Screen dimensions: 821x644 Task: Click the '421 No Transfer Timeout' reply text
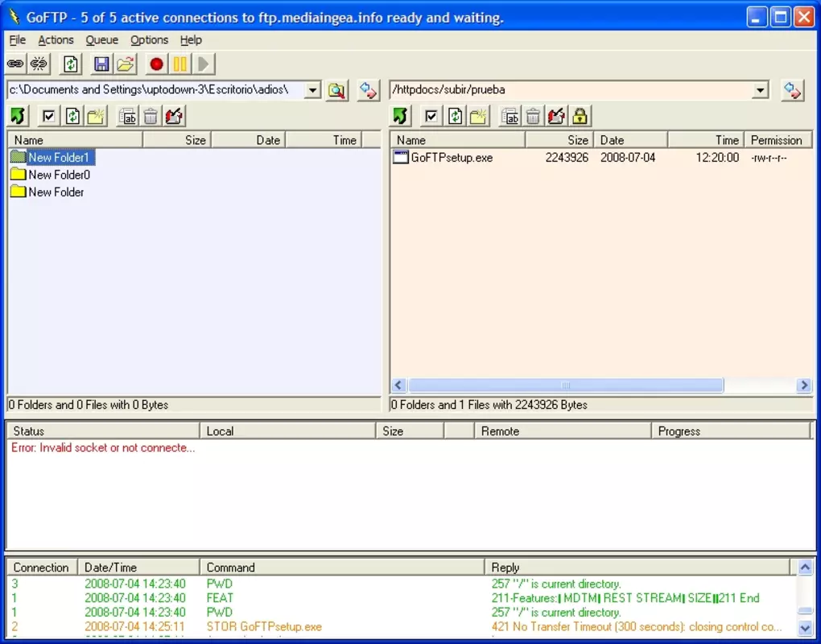(636, 627)
